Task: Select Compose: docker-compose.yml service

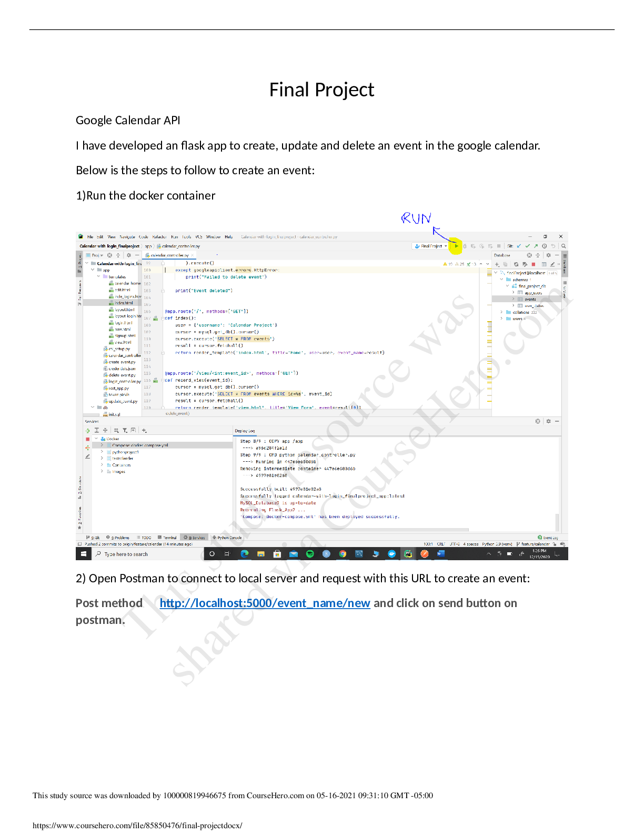Action: (139, 445)
